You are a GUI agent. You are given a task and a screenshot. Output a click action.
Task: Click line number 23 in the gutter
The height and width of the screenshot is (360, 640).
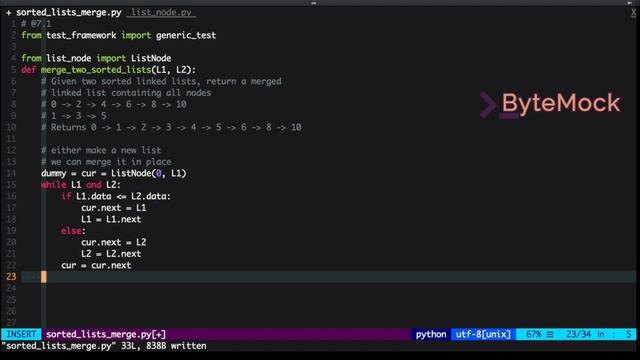[x=11, y=277]
